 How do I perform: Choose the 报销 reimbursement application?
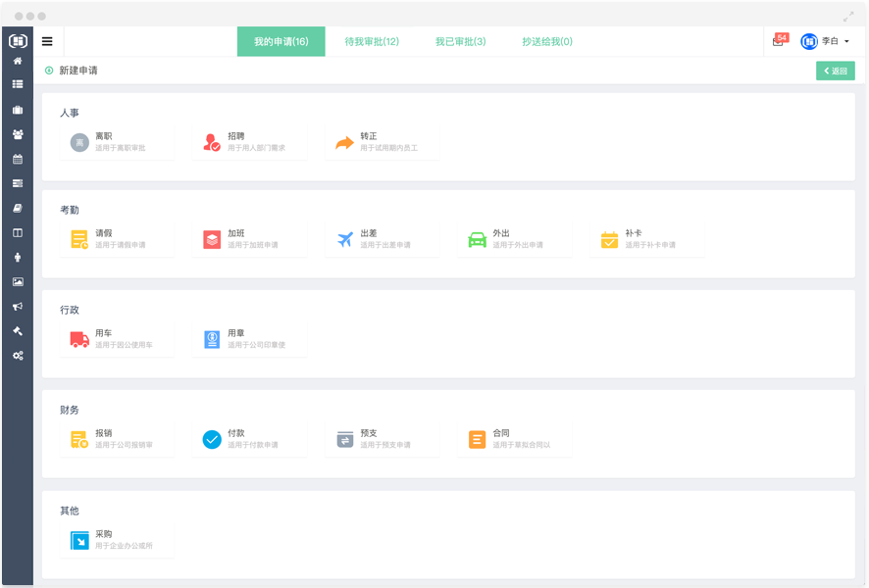(x=116, y=439)
